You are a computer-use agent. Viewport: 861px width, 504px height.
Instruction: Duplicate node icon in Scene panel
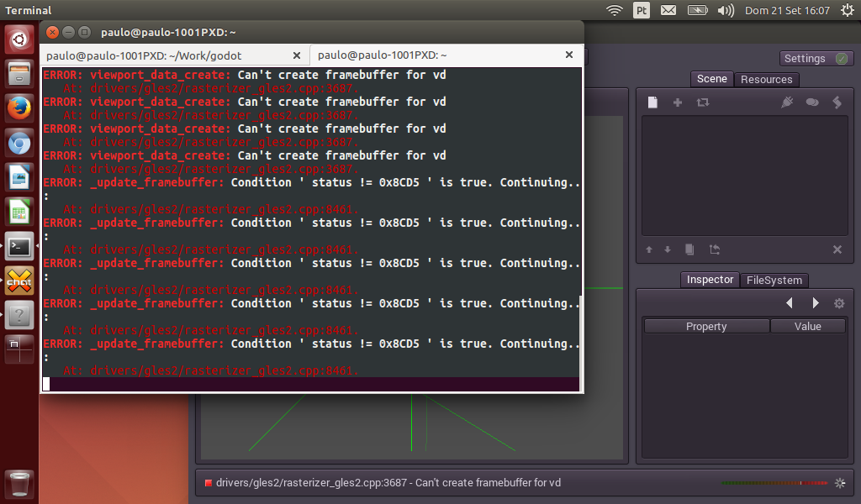689,249
